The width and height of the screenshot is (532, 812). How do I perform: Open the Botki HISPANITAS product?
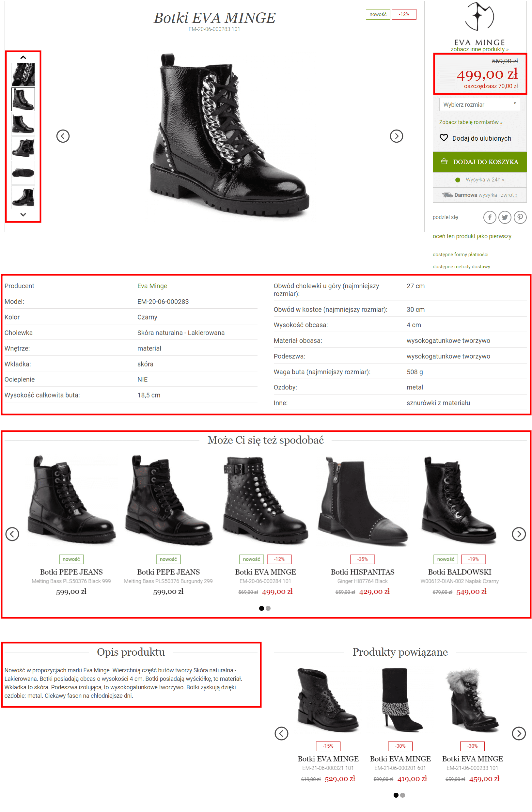(362, 572)
